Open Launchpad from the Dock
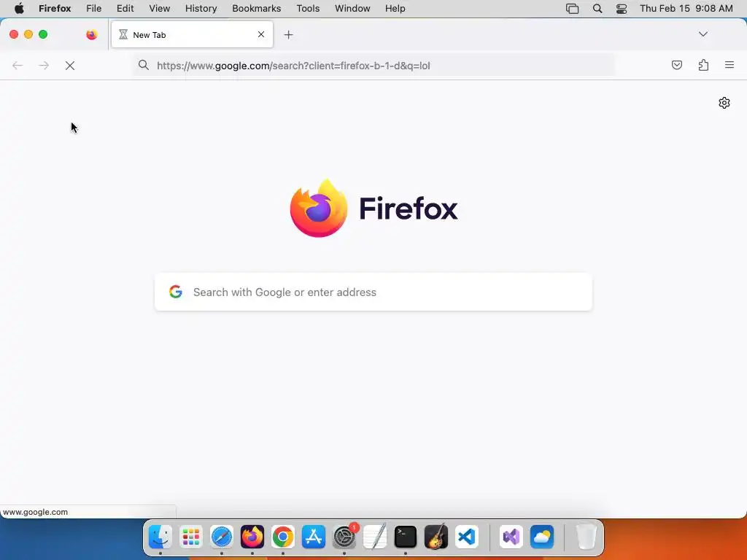 coord(191,537)
